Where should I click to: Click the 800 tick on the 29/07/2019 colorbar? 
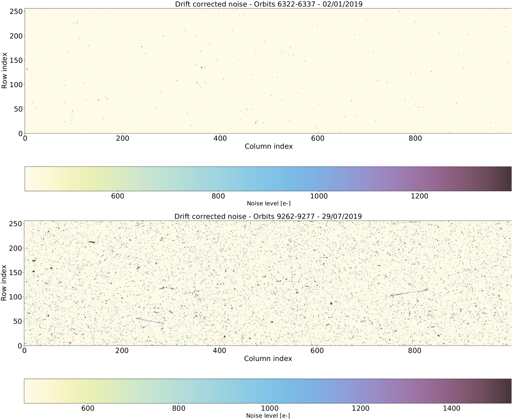[x=179, y=408]
